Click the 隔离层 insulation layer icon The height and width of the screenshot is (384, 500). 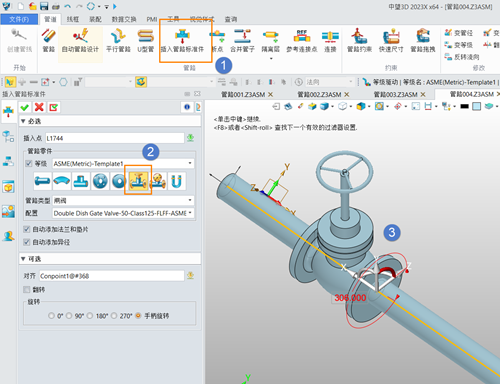(x=270, y=36)
